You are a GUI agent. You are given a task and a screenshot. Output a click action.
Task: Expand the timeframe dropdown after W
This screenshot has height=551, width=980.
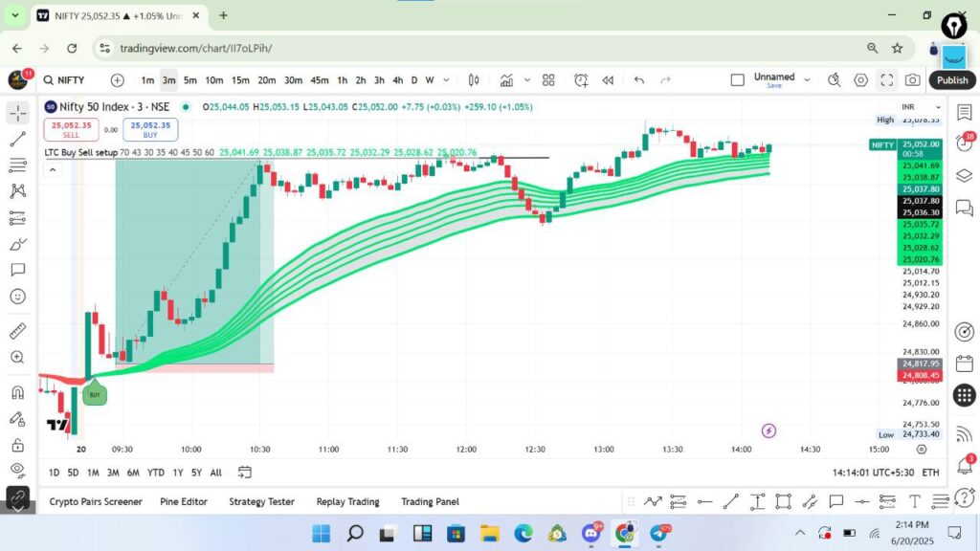coord(446,80)
